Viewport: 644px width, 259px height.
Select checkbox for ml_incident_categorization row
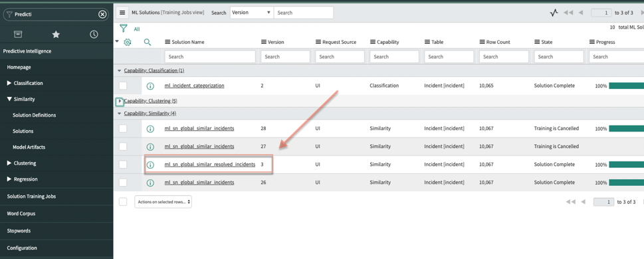(x=123, y=86)
